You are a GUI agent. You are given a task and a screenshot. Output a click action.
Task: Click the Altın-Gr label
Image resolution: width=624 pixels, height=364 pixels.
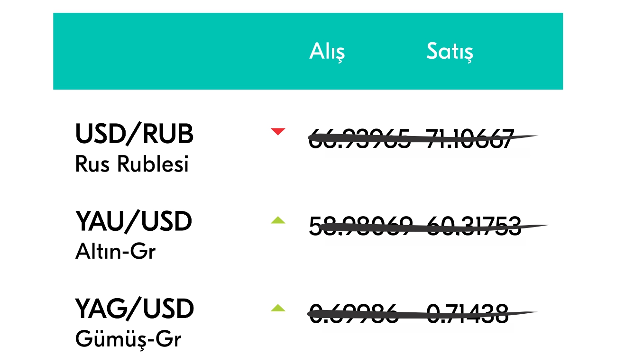pos(115,251)
